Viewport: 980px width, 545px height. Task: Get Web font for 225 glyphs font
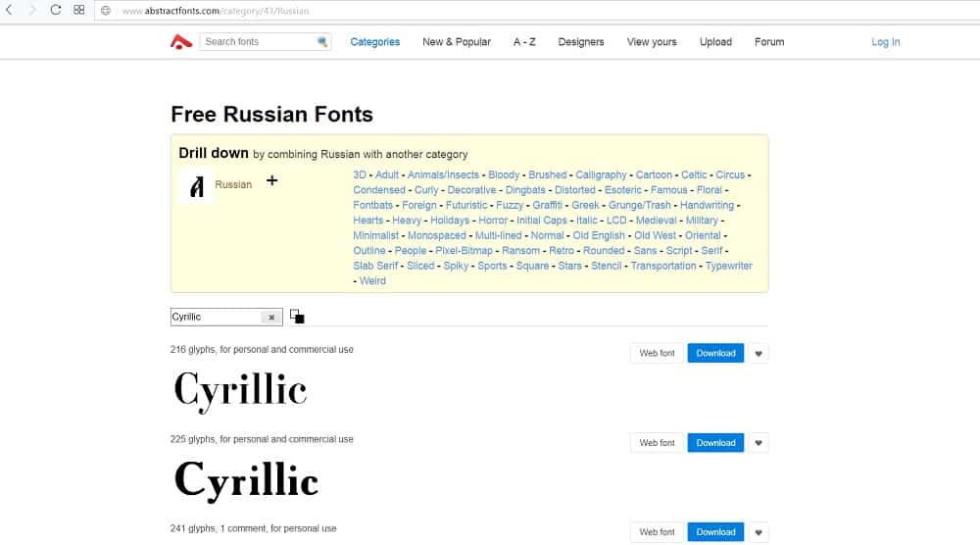[657, 442]
